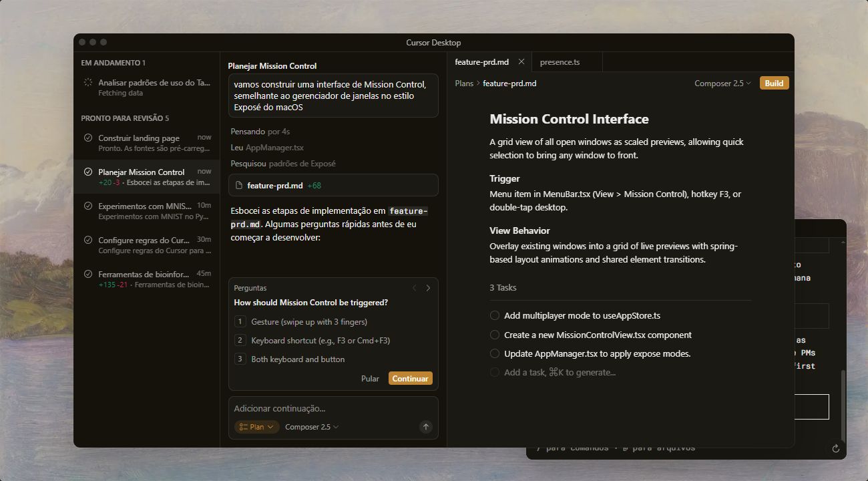Open the Plan mode dropdown

tap(256, 427)
